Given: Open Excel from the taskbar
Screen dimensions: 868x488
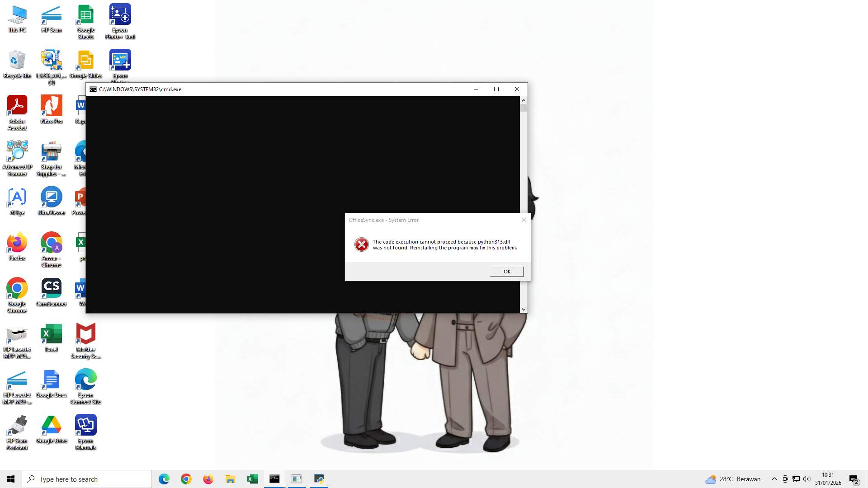Looking at the screenshot, I should pos(252,479).
